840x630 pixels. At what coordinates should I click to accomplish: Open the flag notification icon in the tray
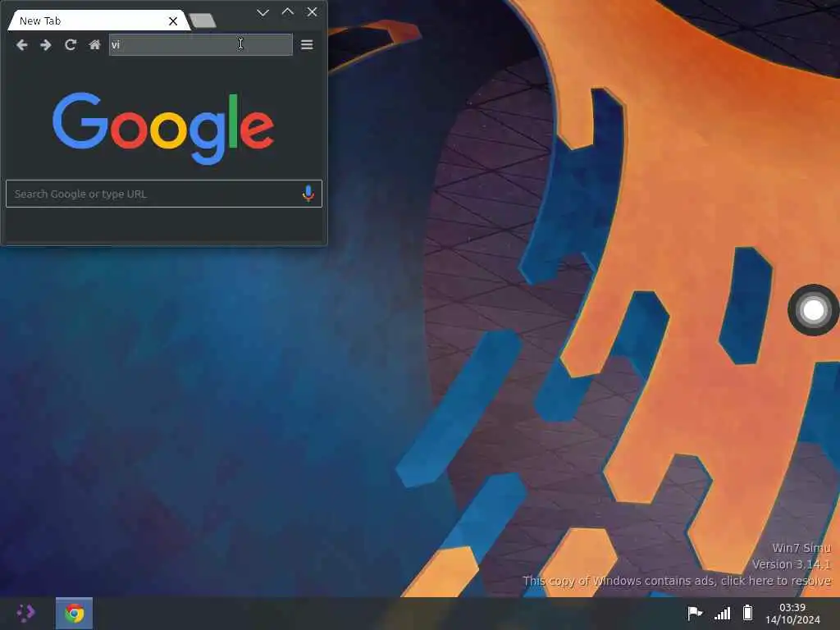click(x=695, y=613)
